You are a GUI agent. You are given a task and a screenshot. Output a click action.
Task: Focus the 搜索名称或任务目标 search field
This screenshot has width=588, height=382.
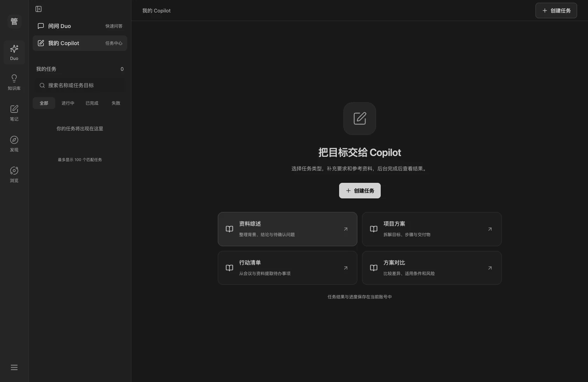coord(80,86)
